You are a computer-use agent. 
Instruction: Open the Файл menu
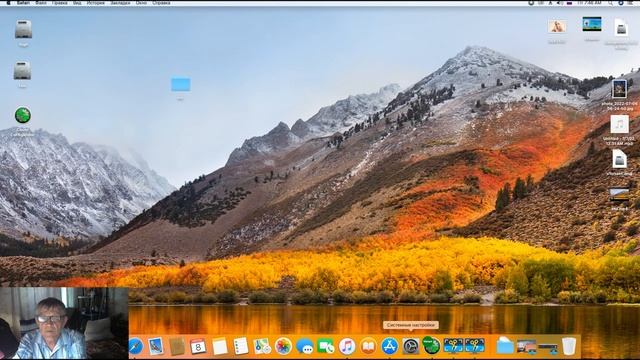41,3
